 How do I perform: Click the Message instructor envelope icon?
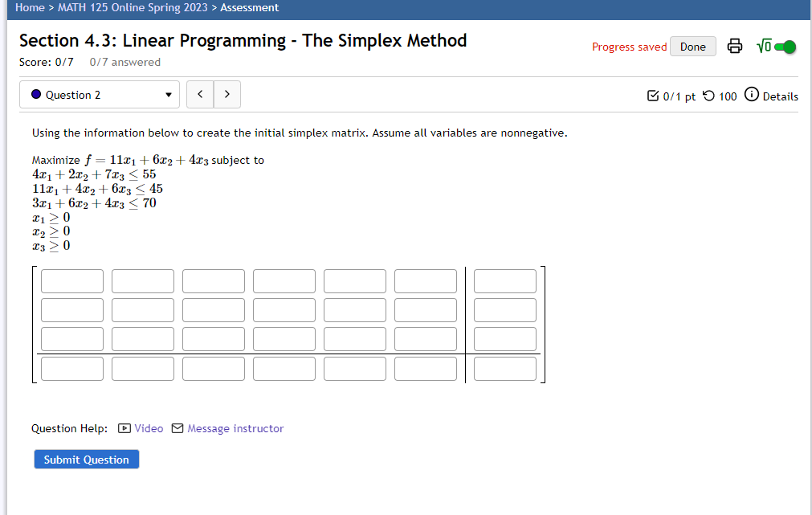[x=177, y=428]
